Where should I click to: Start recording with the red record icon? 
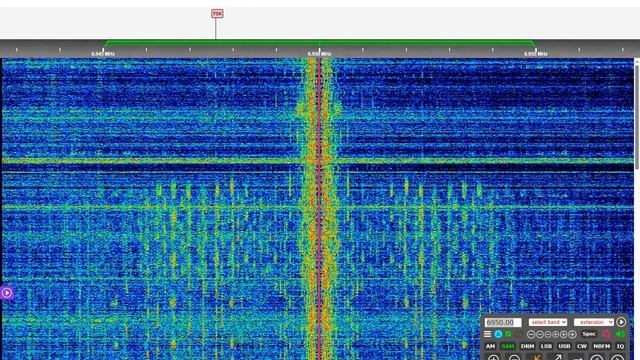coord(607,334)
